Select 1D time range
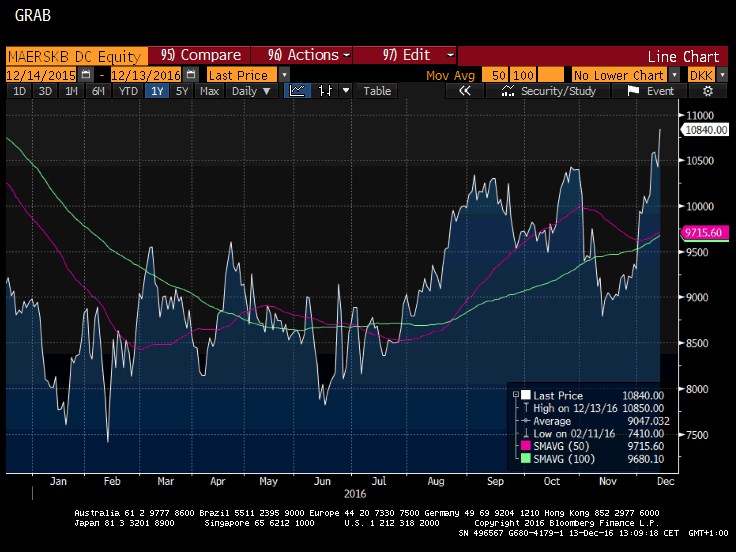This screenshot has height=552, width=736. 19,91
